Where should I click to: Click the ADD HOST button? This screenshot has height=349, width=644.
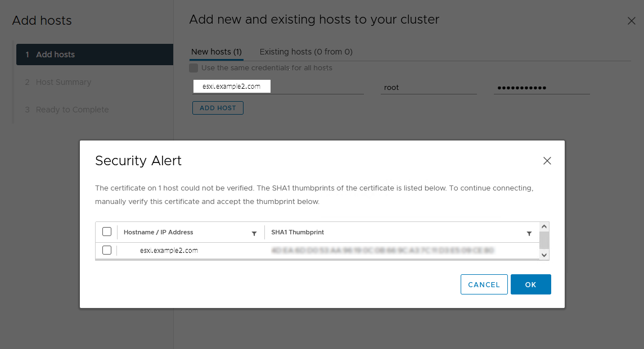[218, 108]
